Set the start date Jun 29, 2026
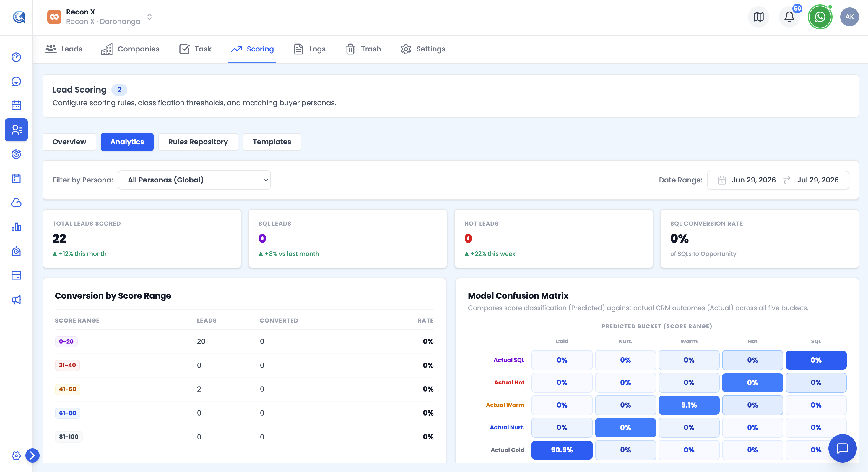 click(753, 180)
